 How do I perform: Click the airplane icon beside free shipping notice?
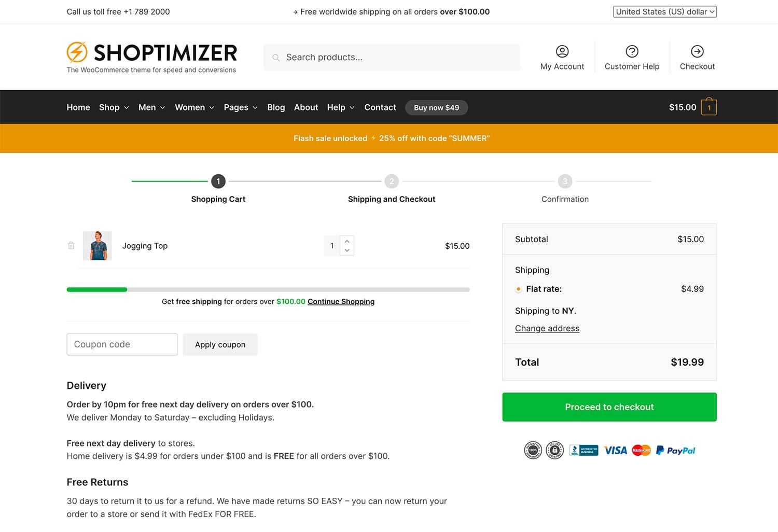296,12
